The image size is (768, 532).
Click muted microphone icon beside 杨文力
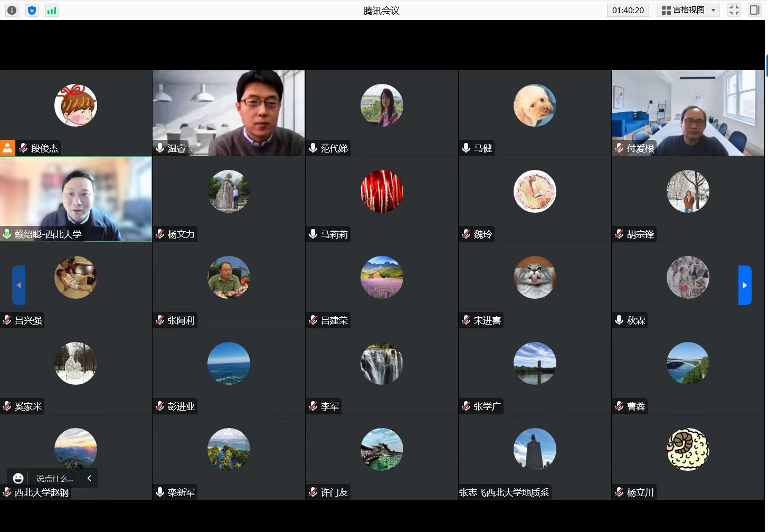(160, 234)
